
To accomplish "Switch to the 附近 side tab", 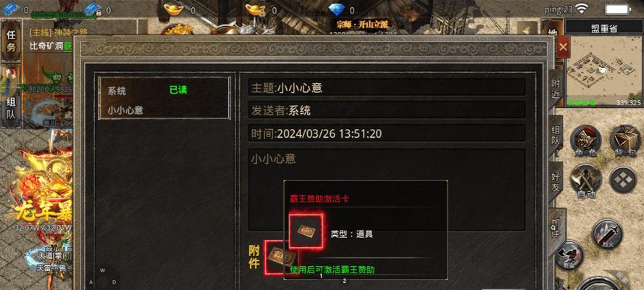I will tap(556, 88).
